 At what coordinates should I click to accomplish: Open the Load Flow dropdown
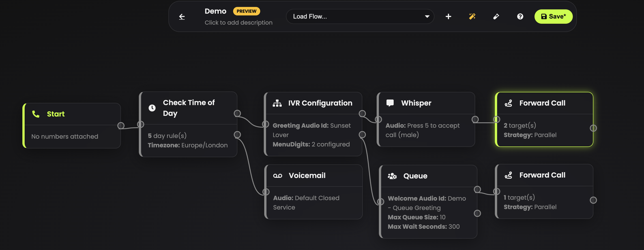coord(360,17)
